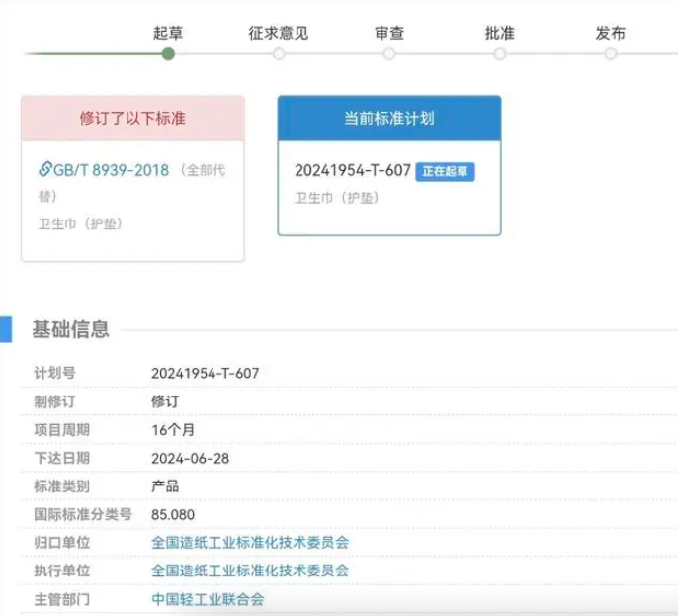Click the 基础信息 section heading
Viewport: 678px width, 616px height.
point(70,329)
